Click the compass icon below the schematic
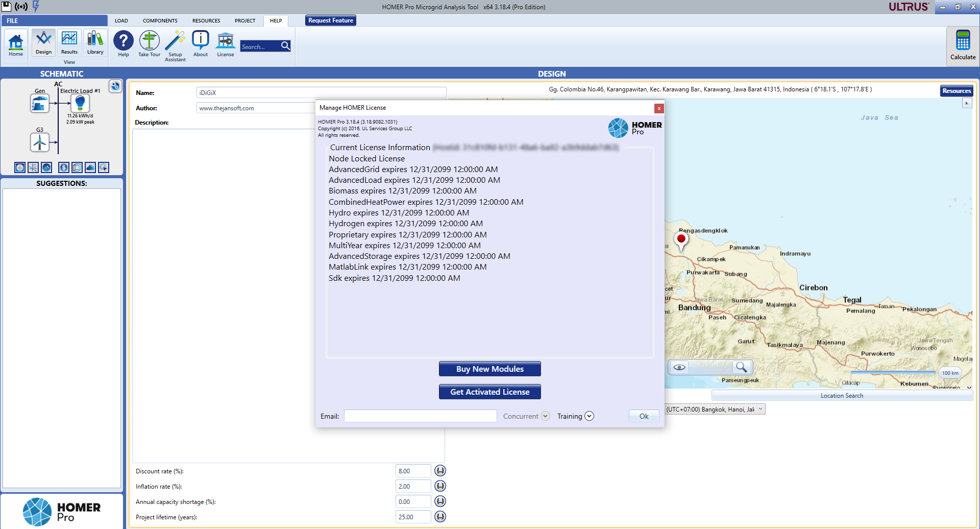Screen dimensions: 980x529 tap(20, 167)
